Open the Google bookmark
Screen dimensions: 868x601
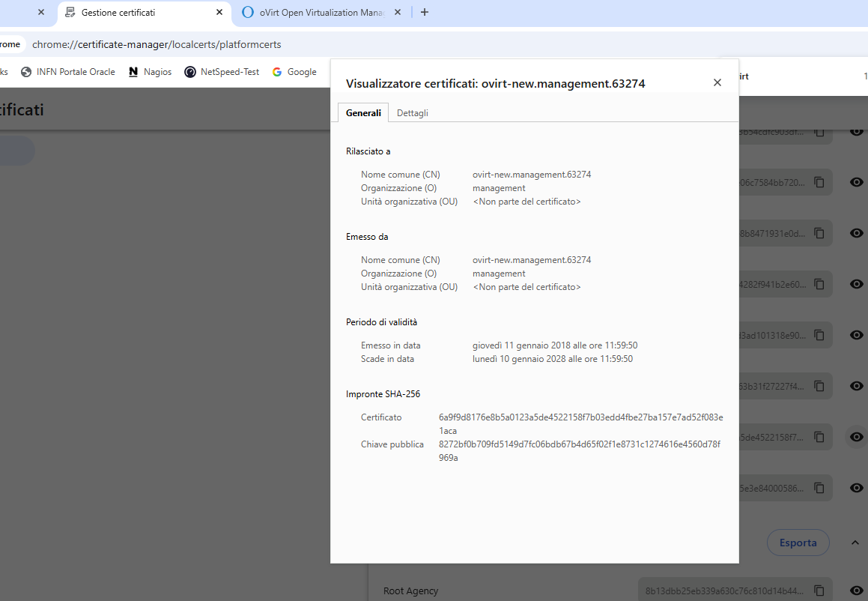(294, 72)
